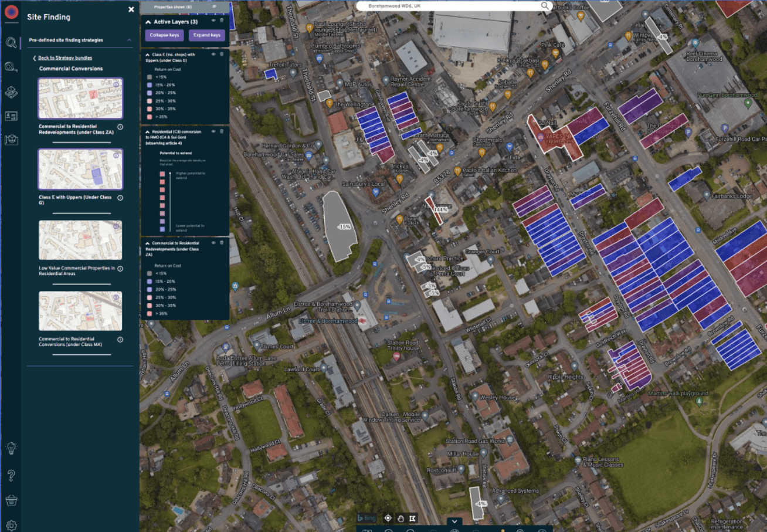This screenshot has width=767, height=532.
Task: Select the Commercial to Residential Redevelopments thumbnail
Action: (x=80, y=99)
